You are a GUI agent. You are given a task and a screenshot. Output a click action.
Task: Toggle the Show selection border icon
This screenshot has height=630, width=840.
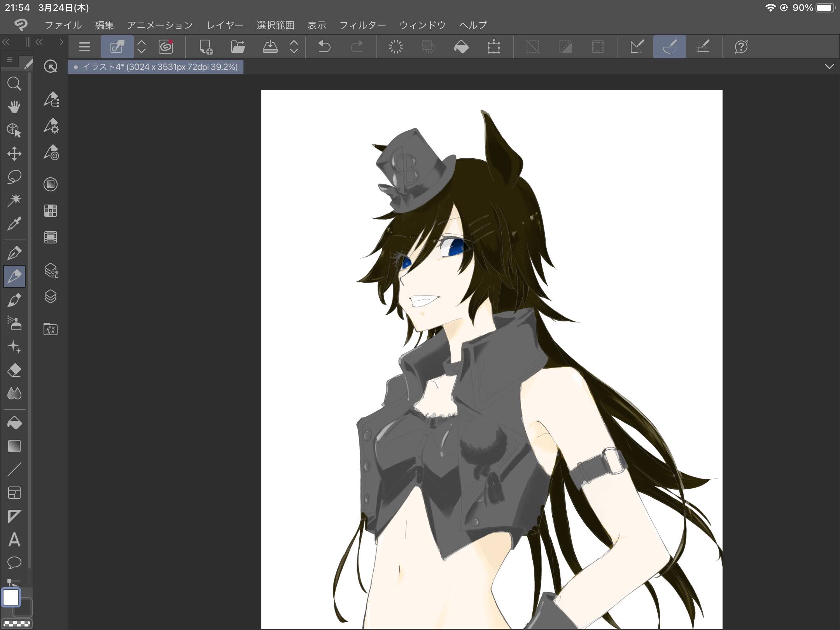[598, 47]
